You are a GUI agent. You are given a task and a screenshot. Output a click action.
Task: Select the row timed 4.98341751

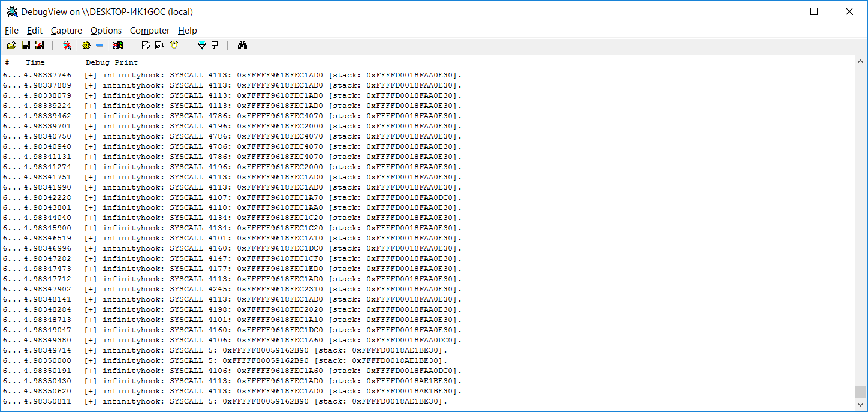coord(428,177)
